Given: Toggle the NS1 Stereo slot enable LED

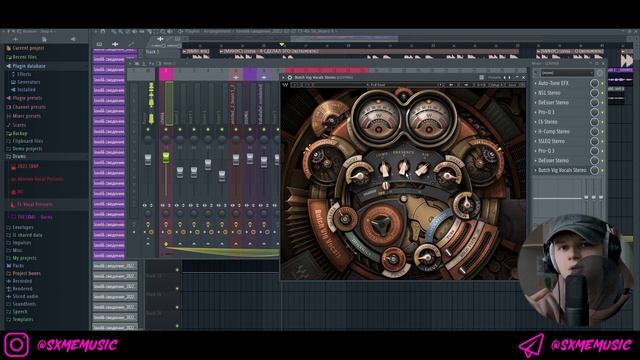Looking at the screenshot, I should (602, 93).
